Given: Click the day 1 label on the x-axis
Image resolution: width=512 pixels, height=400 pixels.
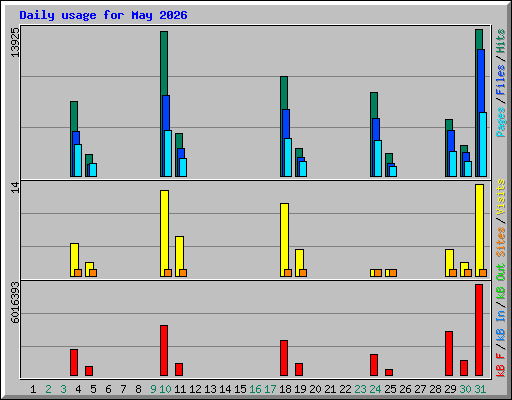Looking at the screenshot, I should click(33, 389).
